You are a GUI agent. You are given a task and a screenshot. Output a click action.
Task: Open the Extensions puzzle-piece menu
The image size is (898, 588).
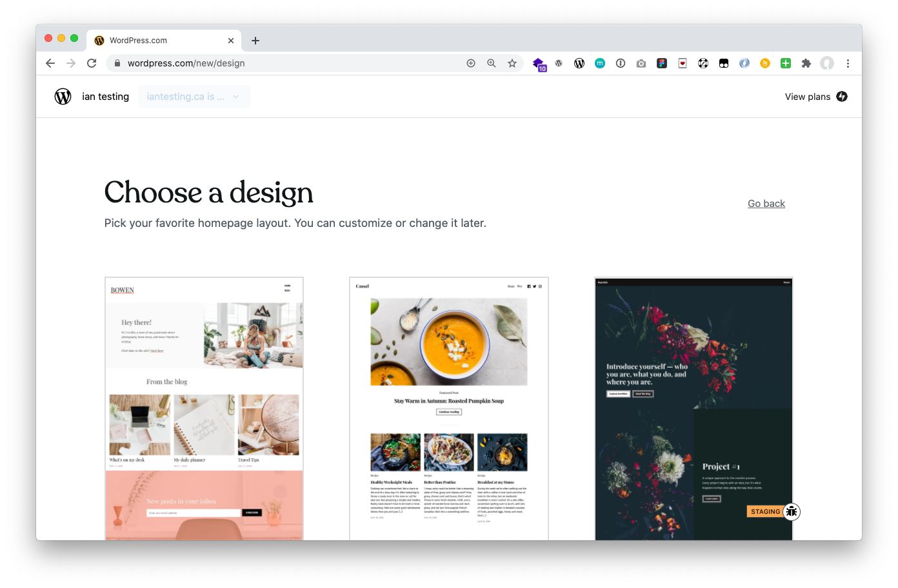click(x=806, y=63)
